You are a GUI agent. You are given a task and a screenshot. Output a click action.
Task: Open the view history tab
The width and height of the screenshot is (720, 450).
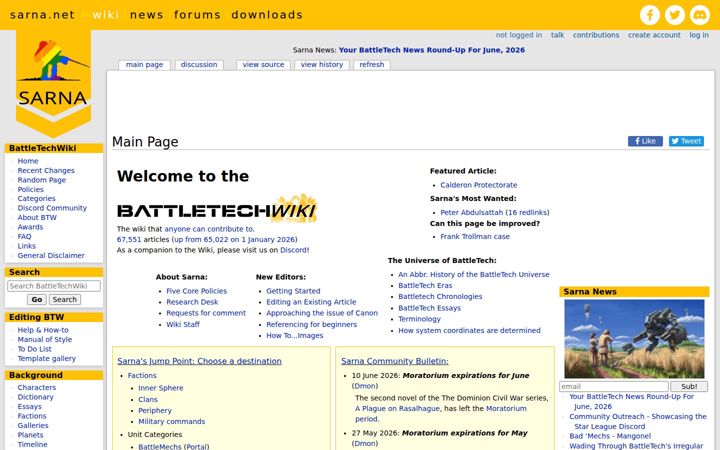[x=322, y=65]
